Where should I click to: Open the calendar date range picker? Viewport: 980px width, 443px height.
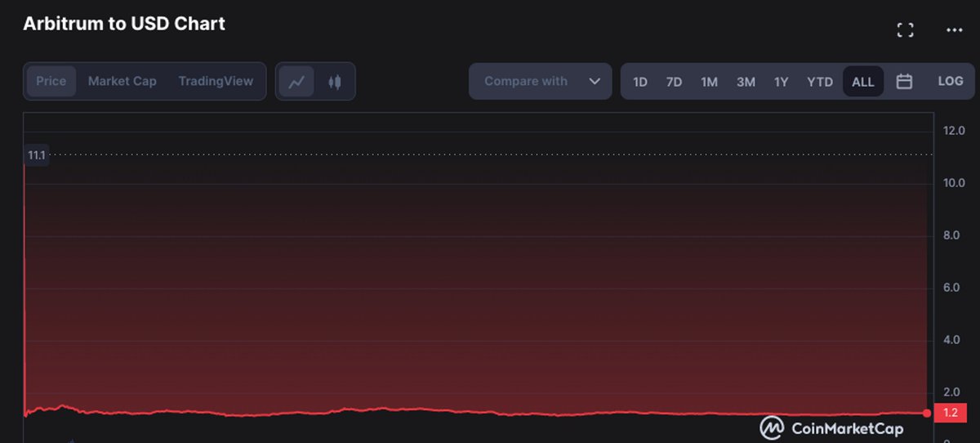click(x=904, y=82)
